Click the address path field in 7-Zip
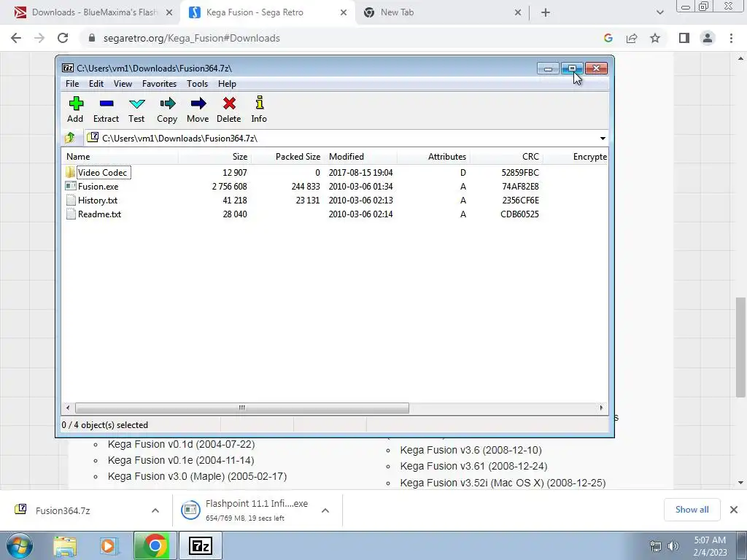The image size is (747, 560). pos(341,138)
